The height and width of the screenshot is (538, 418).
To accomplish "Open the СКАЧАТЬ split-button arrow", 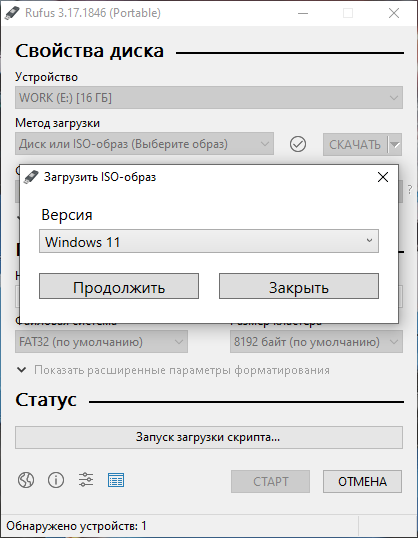I will [395, 144].
